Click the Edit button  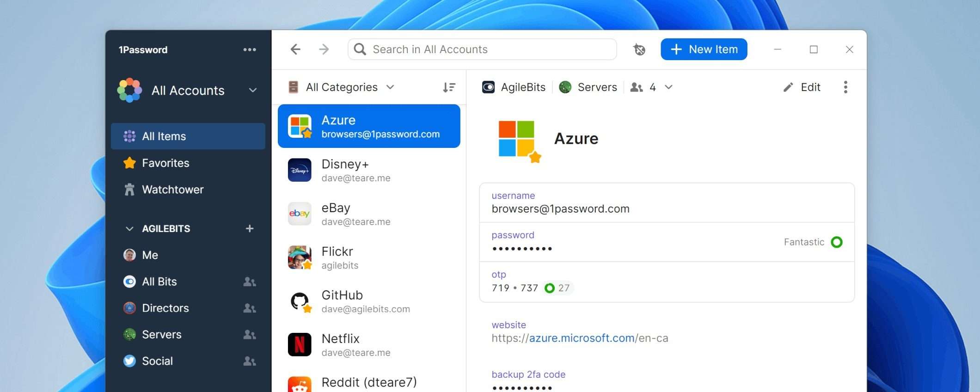pos(802,87)
